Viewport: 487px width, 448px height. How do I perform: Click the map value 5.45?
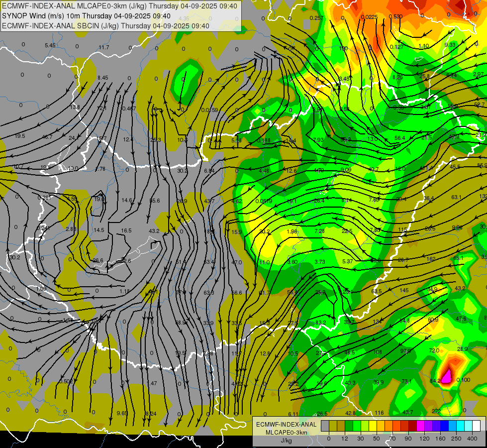[x=50, y=45]
